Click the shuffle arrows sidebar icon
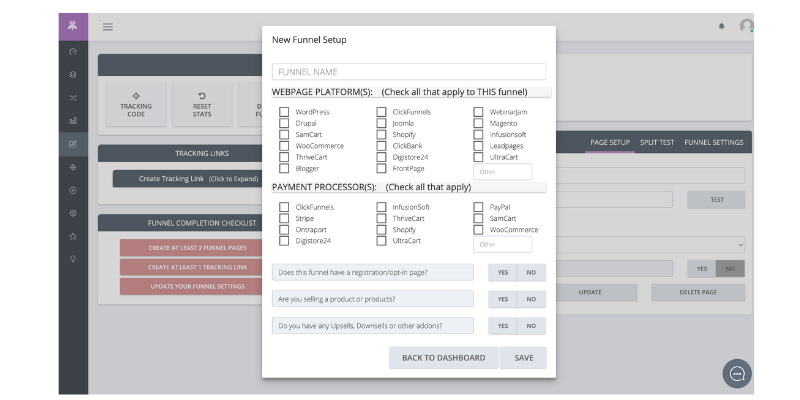Screen dimensions: 800x400 pos(73,98)
